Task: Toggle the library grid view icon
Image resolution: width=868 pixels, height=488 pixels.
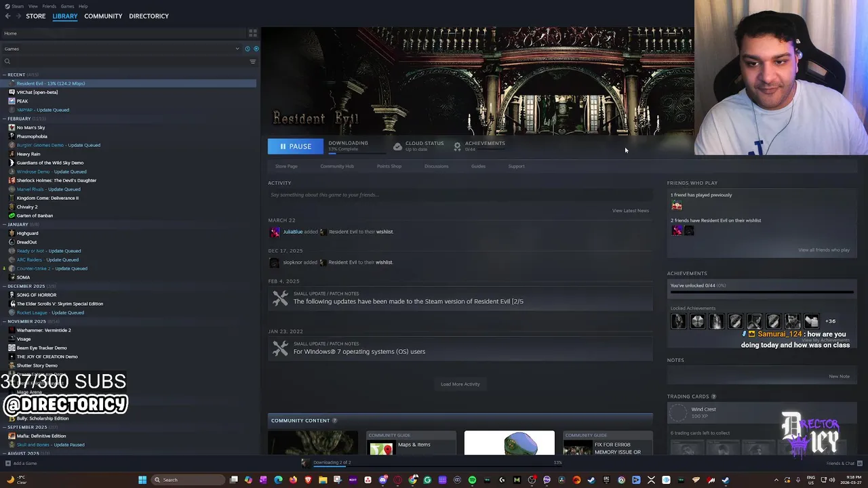Action: [252, 33]
